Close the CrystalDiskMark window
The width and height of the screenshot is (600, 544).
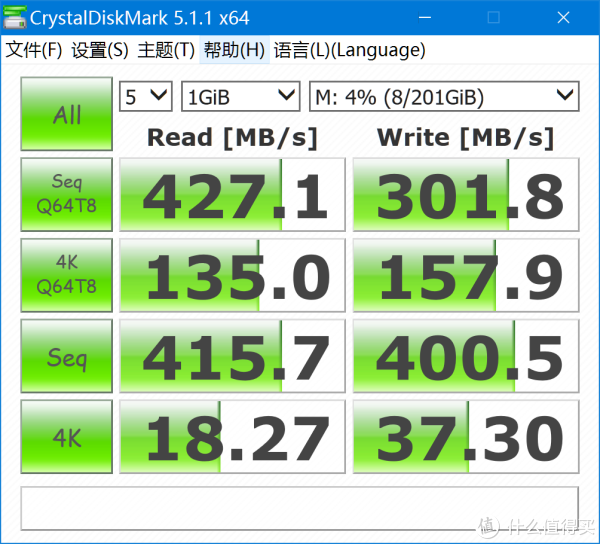[x=563, y=17]
